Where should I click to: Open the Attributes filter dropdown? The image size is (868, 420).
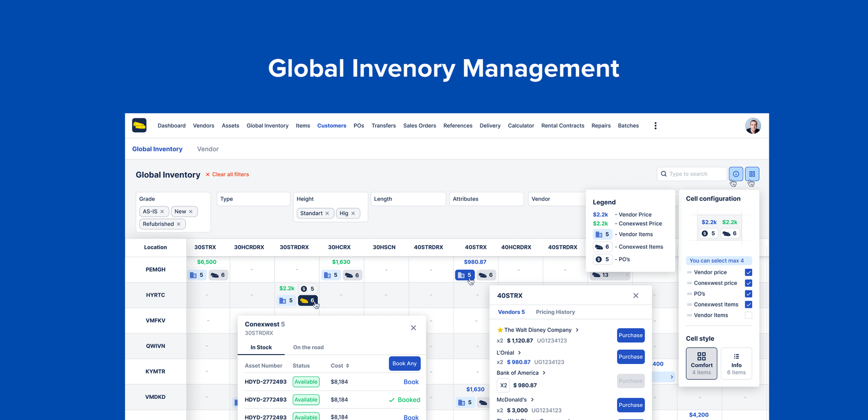coord(486,199)
